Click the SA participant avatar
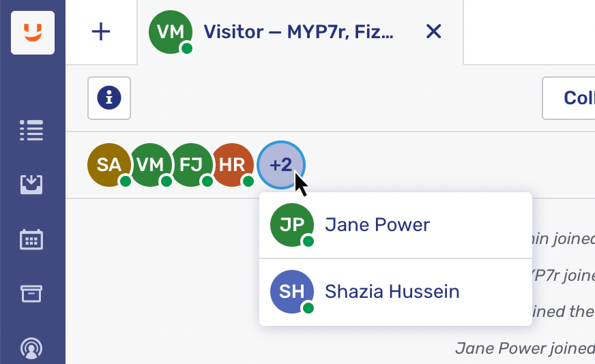Screen dimensions: 595x364 (109, 165)
